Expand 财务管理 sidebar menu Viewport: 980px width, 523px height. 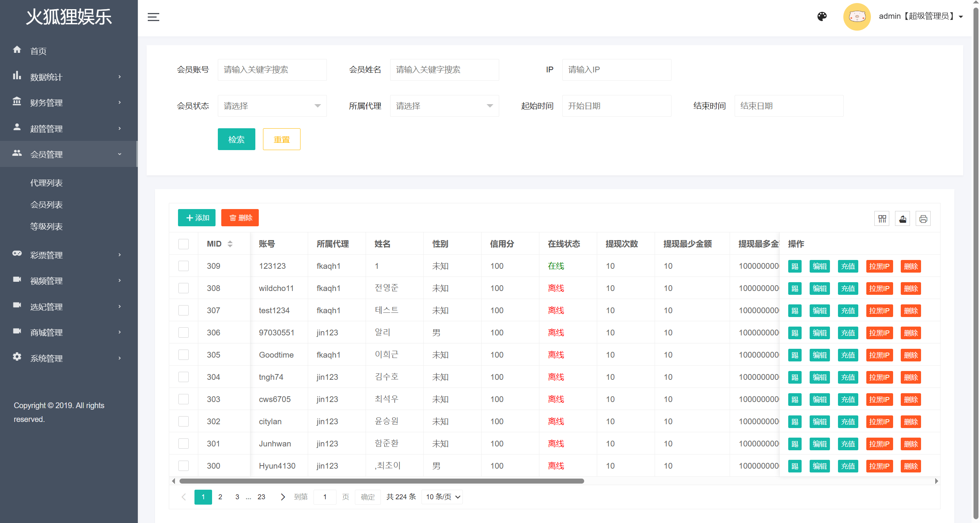pos(69,103)
